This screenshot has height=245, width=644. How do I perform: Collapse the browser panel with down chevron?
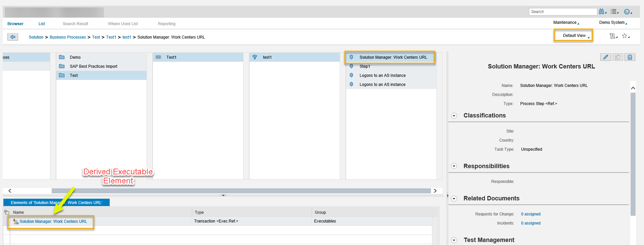point(223,195)
